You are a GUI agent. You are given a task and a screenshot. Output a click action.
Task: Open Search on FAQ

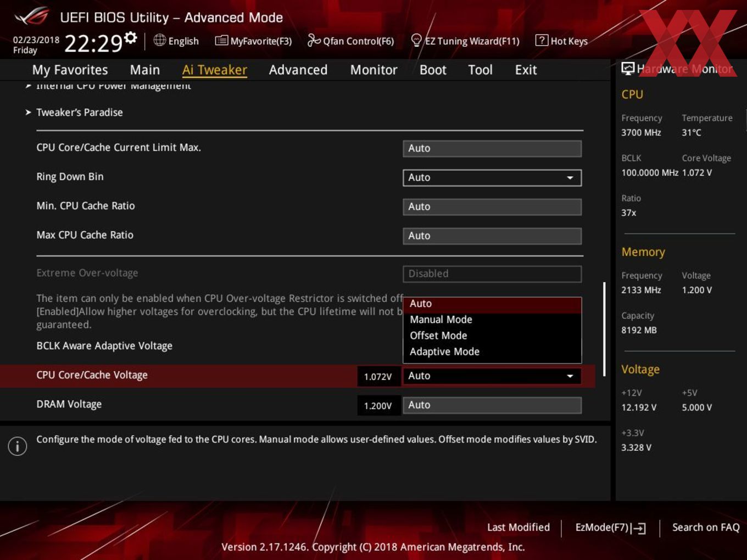pos(706,527)
